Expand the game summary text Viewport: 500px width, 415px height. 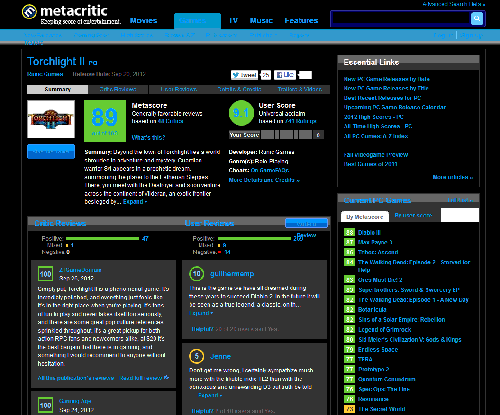[135, 202]
